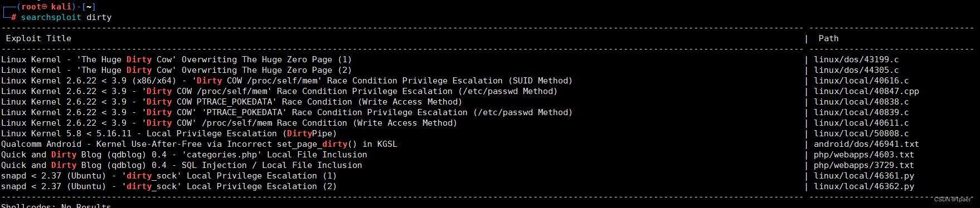
Task: Select the DirtyPipe Local Privilege Escalation line
Action: tap(169, 133)
